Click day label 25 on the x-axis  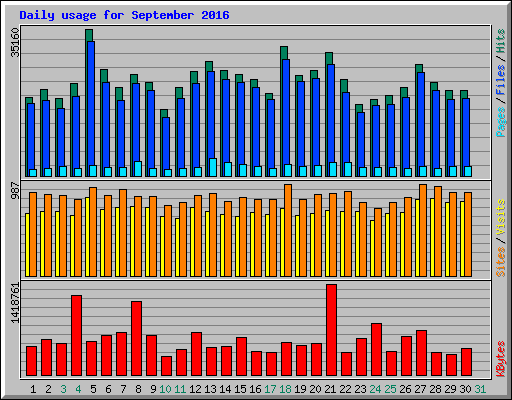click(x=390, y=389)
